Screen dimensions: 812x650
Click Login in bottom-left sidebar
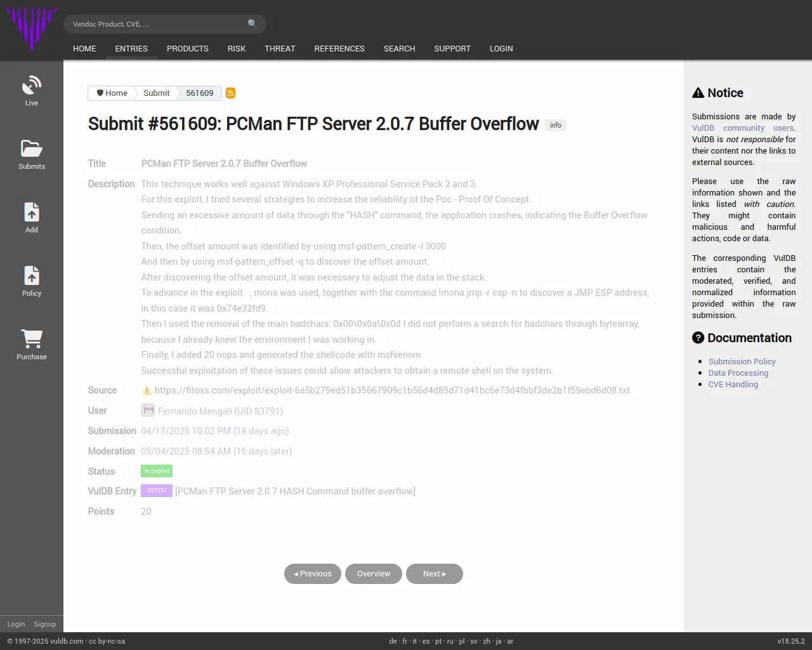click(x=16, y=624)
